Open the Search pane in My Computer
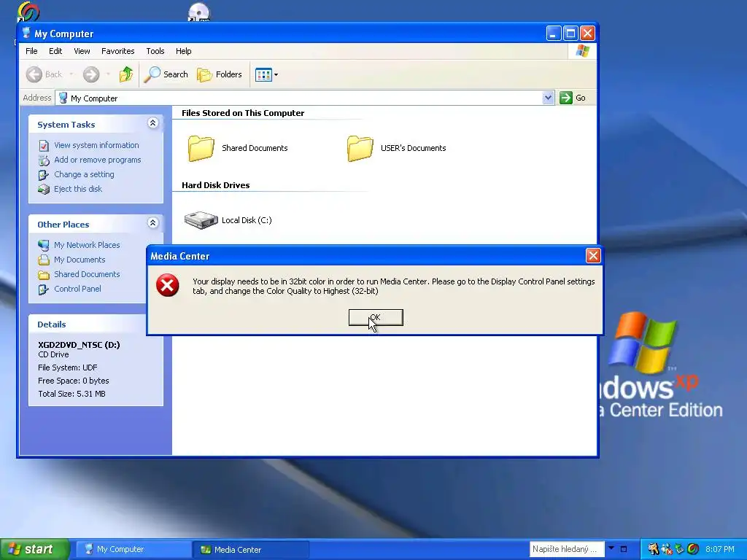Image resolution: width=747 pixels, height=560 pixels. [166, 74]
